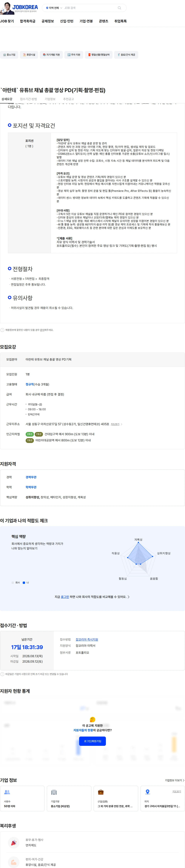Open the 콘텐츠 menu

tap(104, 21)
